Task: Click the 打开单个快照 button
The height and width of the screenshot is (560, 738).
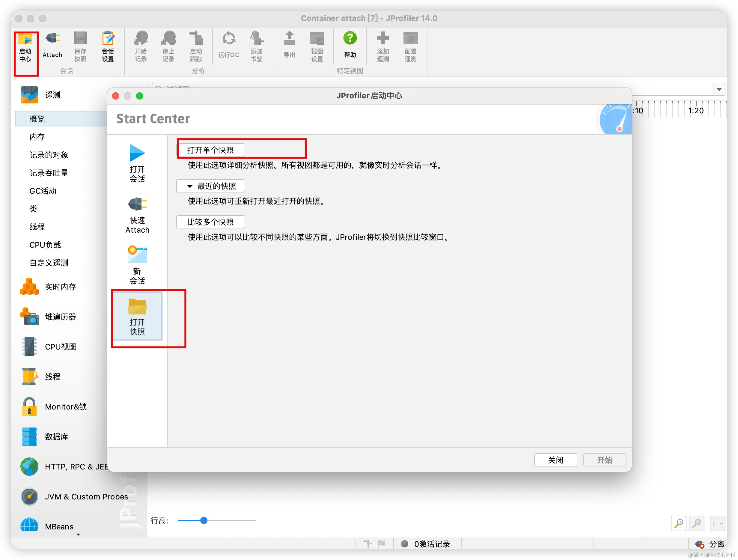Action: [x=210, y=150]
